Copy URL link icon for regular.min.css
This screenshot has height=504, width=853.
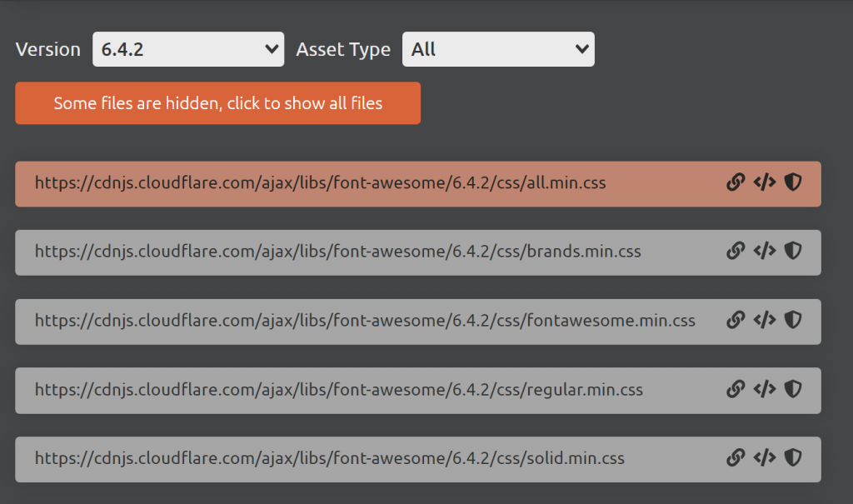click(736, 389)
